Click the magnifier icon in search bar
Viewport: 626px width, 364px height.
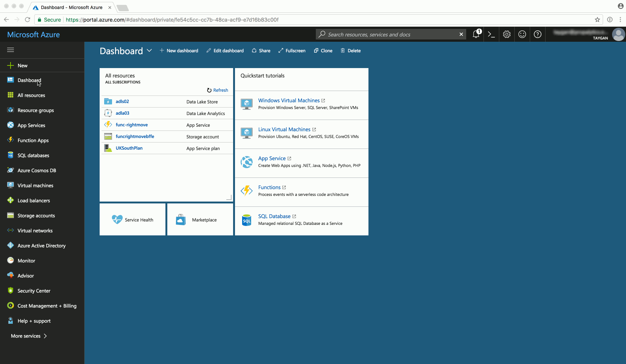(322, 34)
